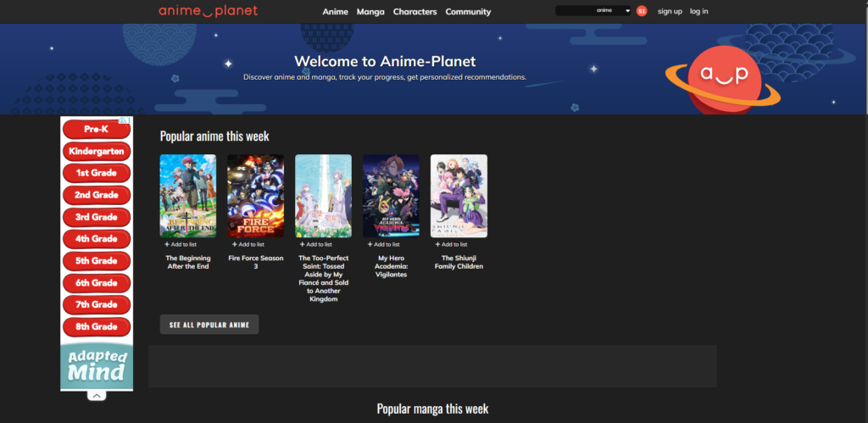The width and height of the screenshot is (868, 423).
Task: Open The Shiunji Family Children poster
Action: point(459,196)
